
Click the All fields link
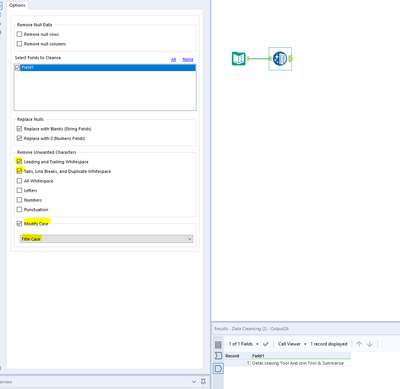[173, 59]
